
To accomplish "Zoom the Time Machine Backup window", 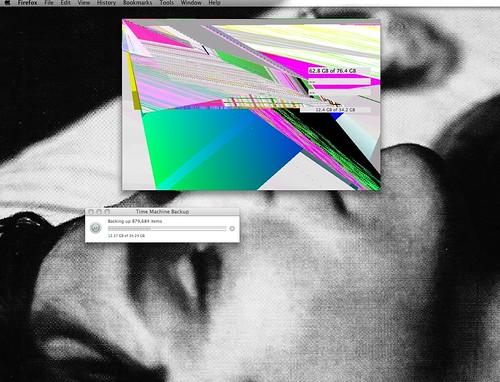I will click(x=107, y=212).
